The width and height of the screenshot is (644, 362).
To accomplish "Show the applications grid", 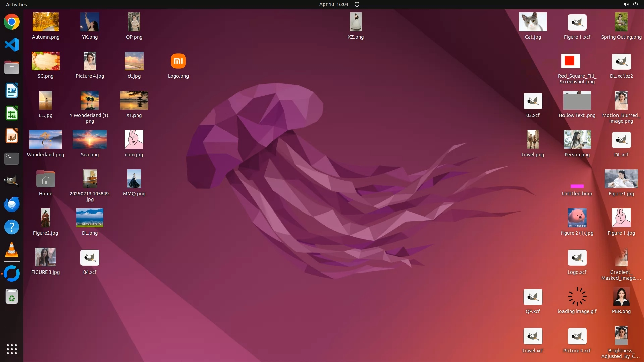I will click(12, 349).
